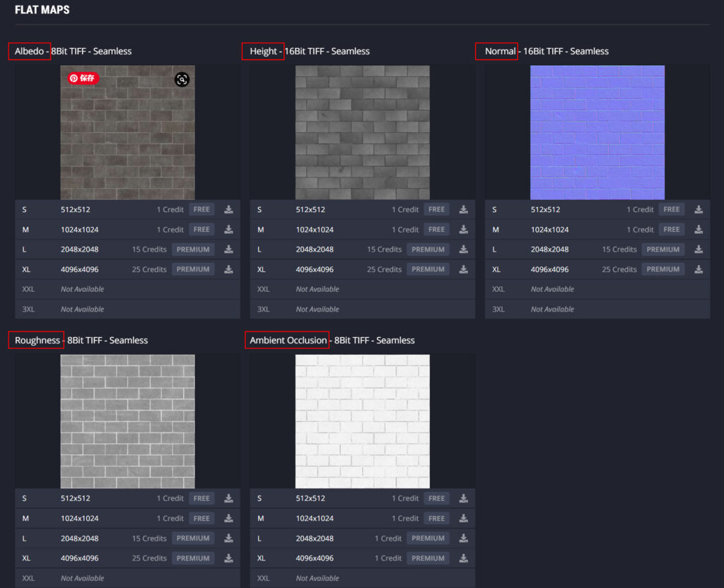This screenshot has height=588, width=724.
Task: Click FREE badge for Normal 1024x1024
Action: (x=672, y=230)
